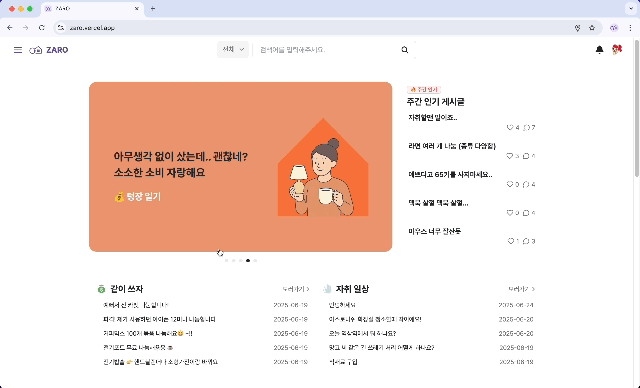Open the 전체 search category dropdown
The width and height of the screenshot is (640, 388).
(233, 49)
